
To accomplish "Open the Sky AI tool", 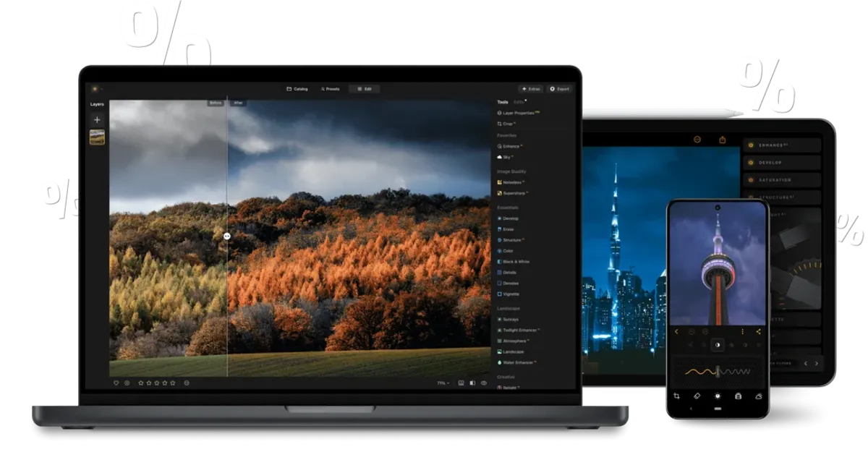I will pyautogui.click(x=506, y=156).
